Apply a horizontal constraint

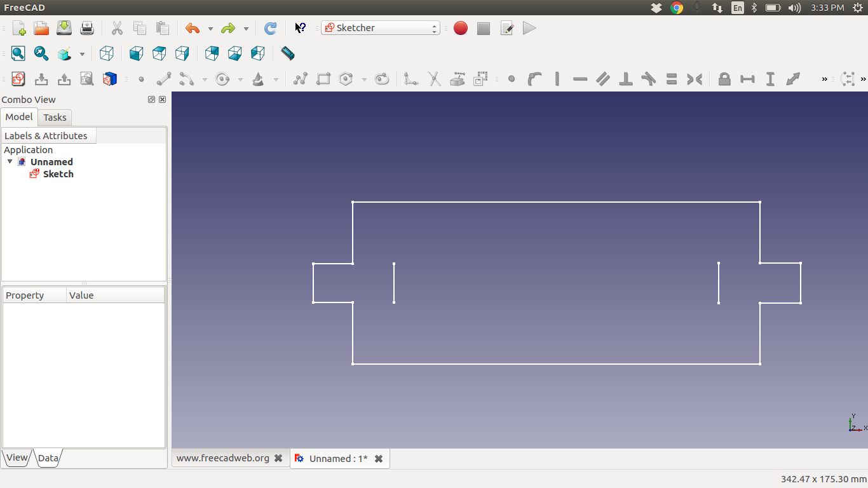tap(580, 79)
